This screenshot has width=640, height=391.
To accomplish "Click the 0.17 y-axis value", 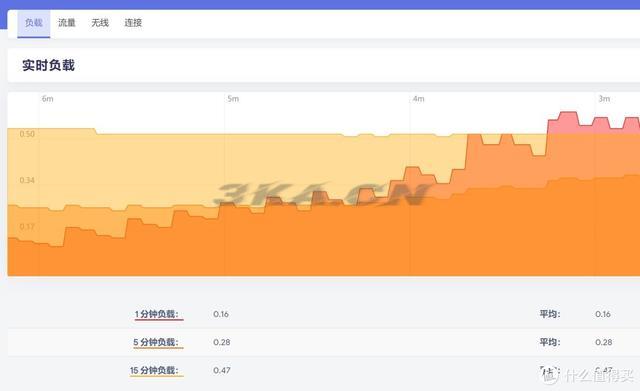I will 27,227.
